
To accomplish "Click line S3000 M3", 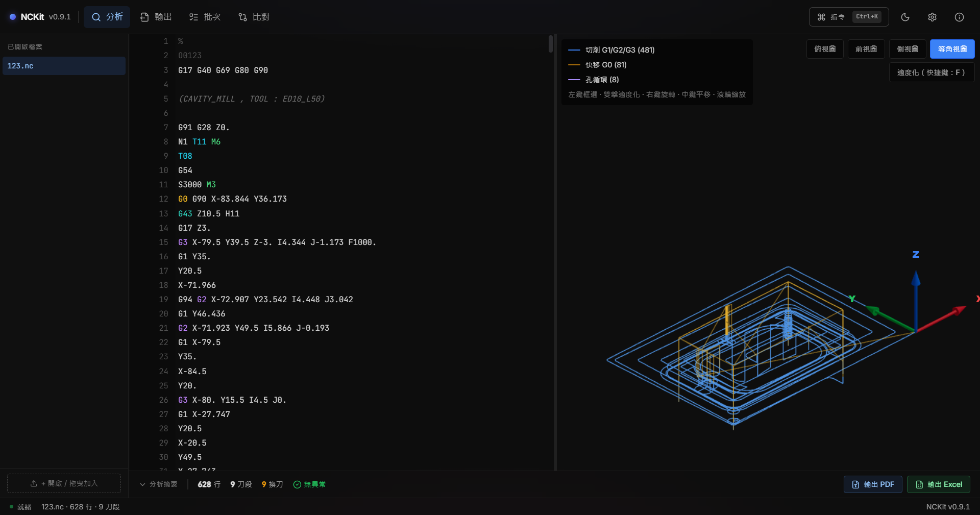I will click(x=197, y=184).
